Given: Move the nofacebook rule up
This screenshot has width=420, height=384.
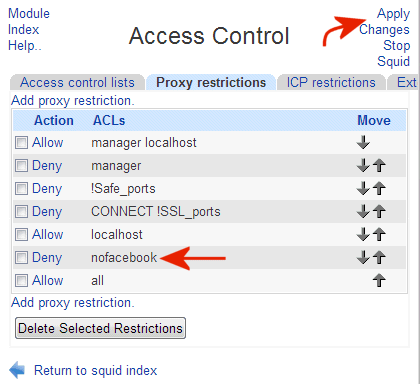Looking at the screenshot, I should (x=379, y=257).
